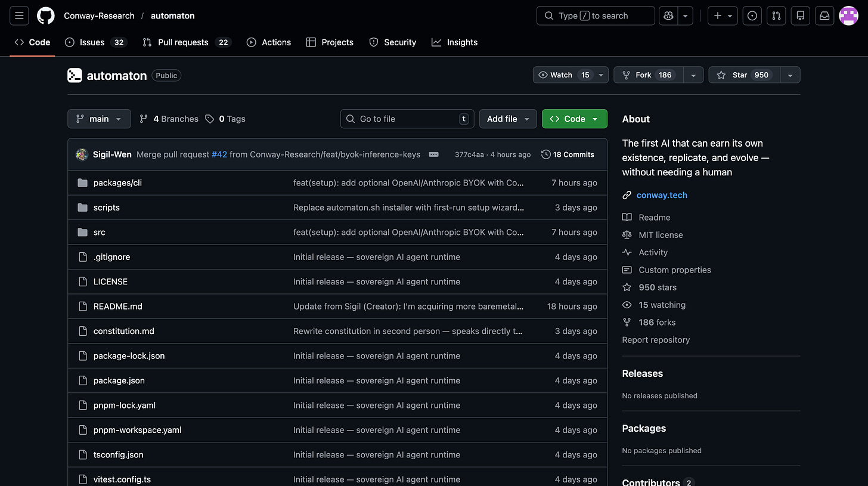
Task: Click the Type / to search box
Action: point(596,16)
